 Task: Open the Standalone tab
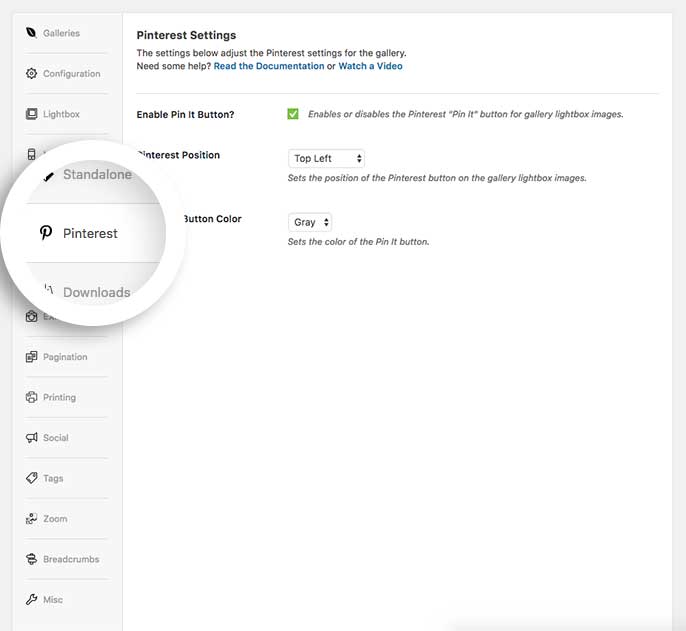[x=97, y=174]
